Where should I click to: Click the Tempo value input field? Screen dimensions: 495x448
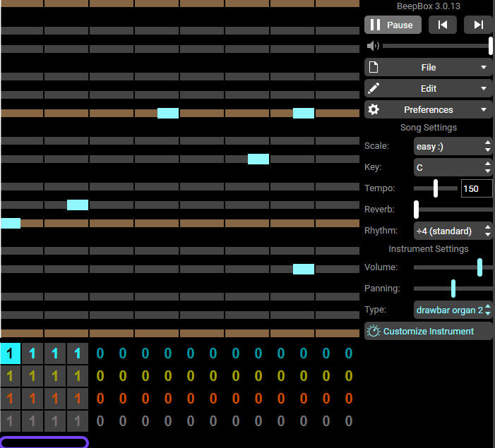pyautogui.click(x=477, y=189)
